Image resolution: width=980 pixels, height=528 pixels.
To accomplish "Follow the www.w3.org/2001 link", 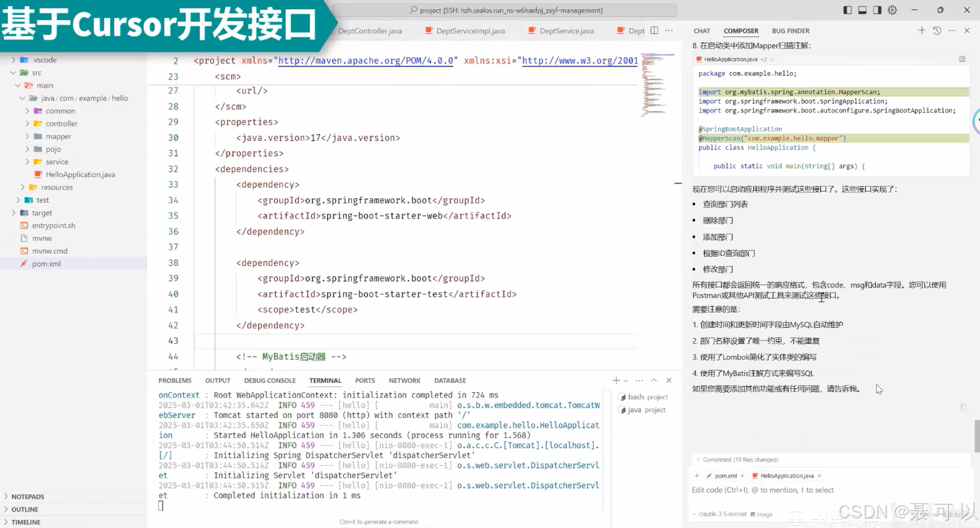I will coord(580,61).
